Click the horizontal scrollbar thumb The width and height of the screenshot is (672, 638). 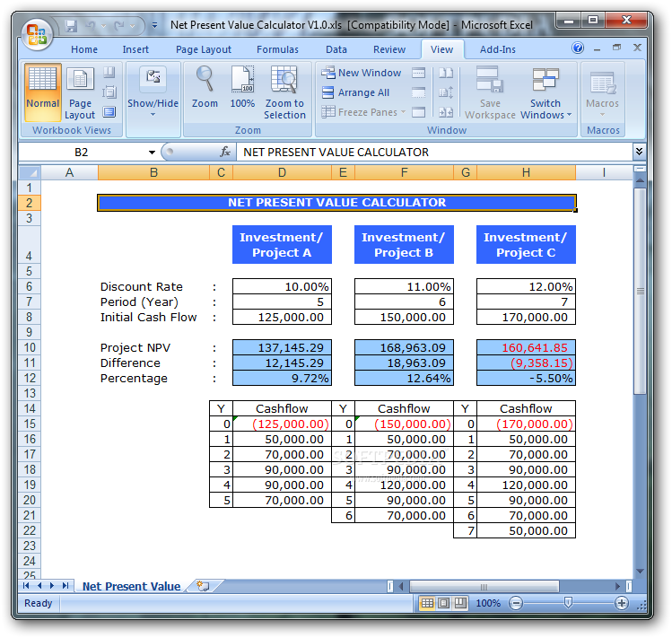click(484, 586)
